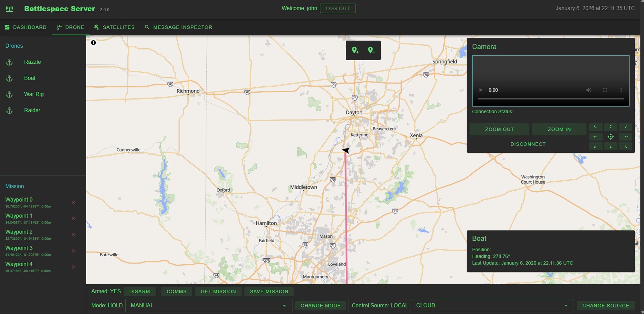Click the anchor icon next to Razzle
Image resolution: width=644 pixels, height=314 pixels.
pos(9,62)
